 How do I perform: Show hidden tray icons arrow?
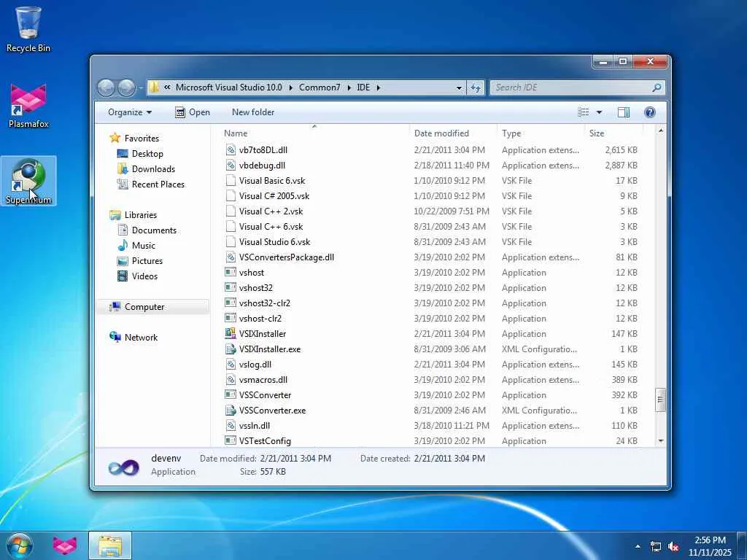click(638, 547)
